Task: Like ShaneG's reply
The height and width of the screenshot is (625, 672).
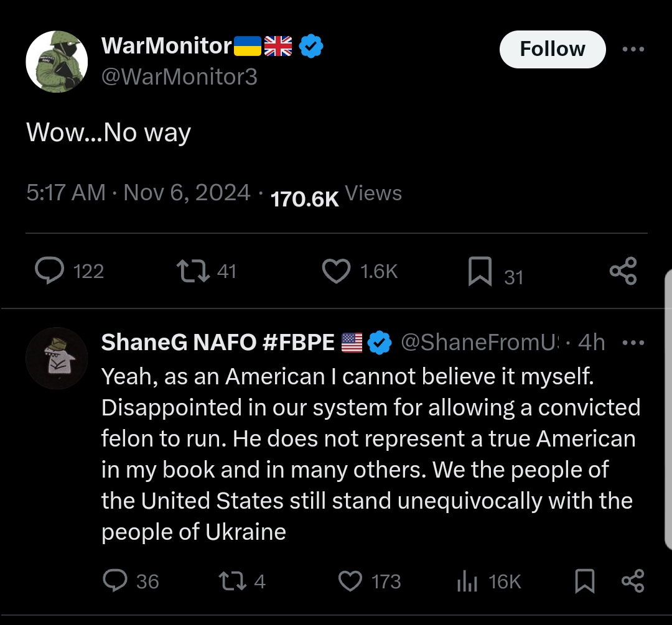Action: pyautogui.click(x=350, y=581)
